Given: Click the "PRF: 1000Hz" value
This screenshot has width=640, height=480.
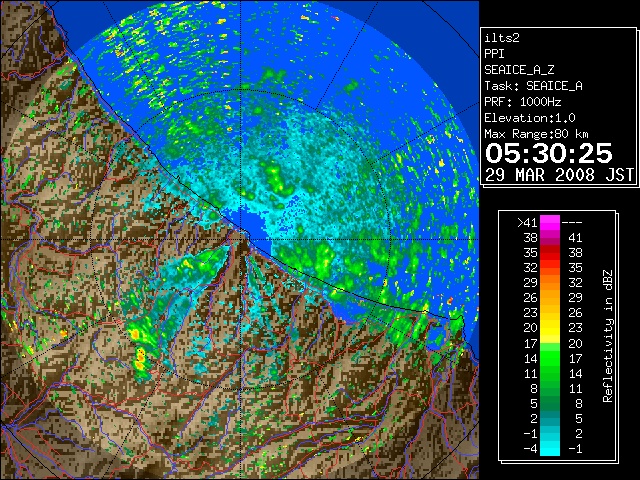Looking at the screenshot, I should [523, 102].
